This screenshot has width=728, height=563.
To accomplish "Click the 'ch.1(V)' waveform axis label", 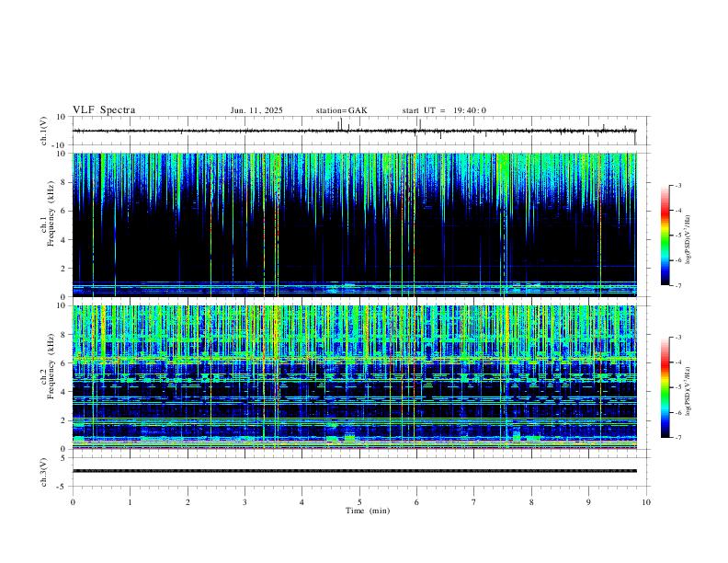I will pos(44,131).
